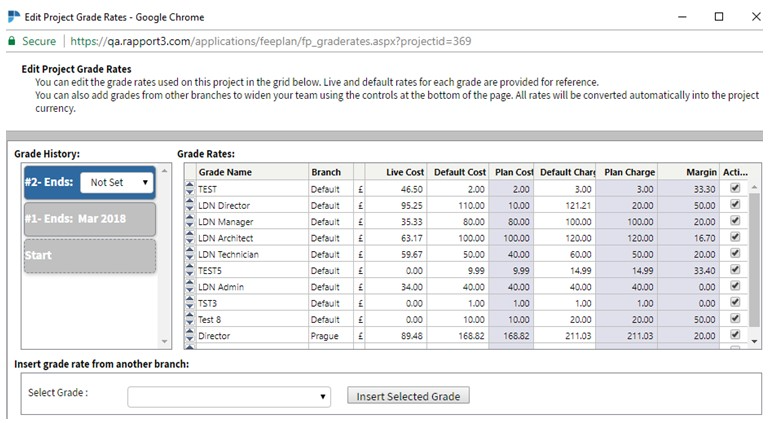This screenshot has width=777, height=423.
Task: Click the Live Cost column header
Action: (396, 172)
